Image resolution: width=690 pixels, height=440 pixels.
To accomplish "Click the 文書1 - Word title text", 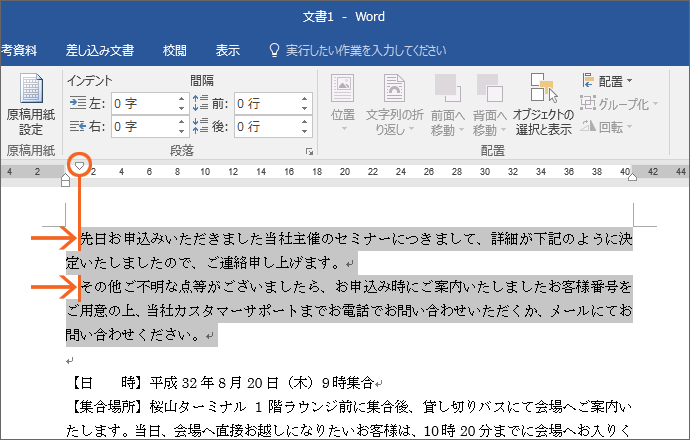I will coord(344,17).
